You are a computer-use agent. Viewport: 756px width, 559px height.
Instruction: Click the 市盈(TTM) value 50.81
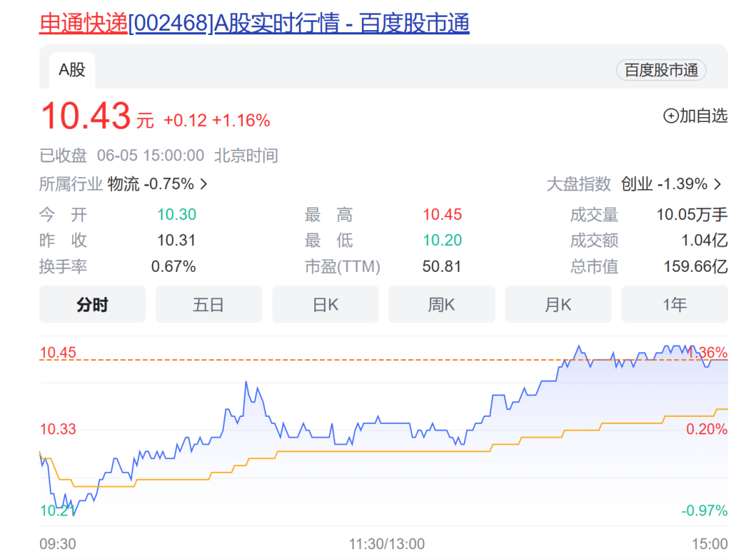tap(442, 266)
